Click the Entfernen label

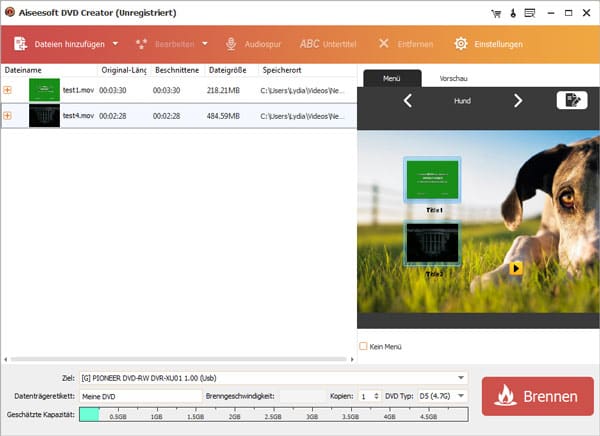coord(415,44)
